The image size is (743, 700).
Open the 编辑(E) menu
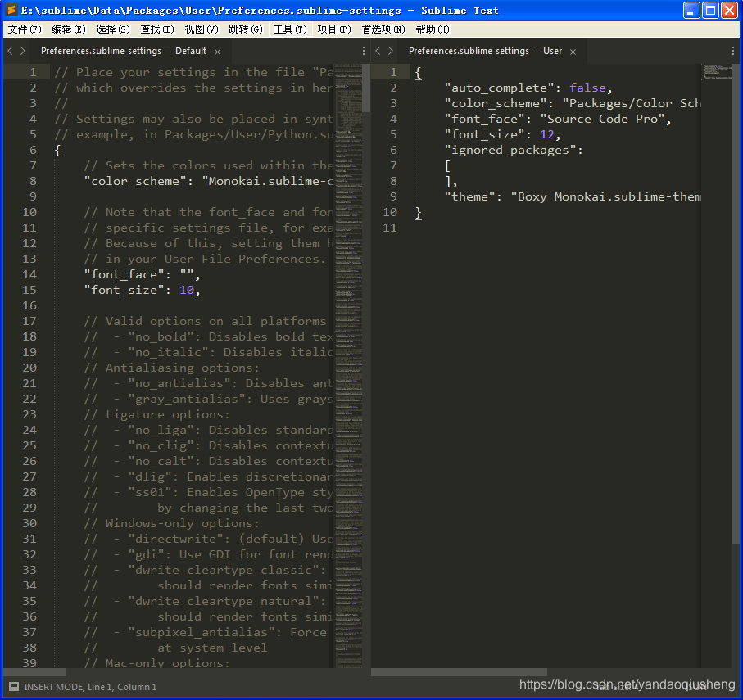(69, 29)
